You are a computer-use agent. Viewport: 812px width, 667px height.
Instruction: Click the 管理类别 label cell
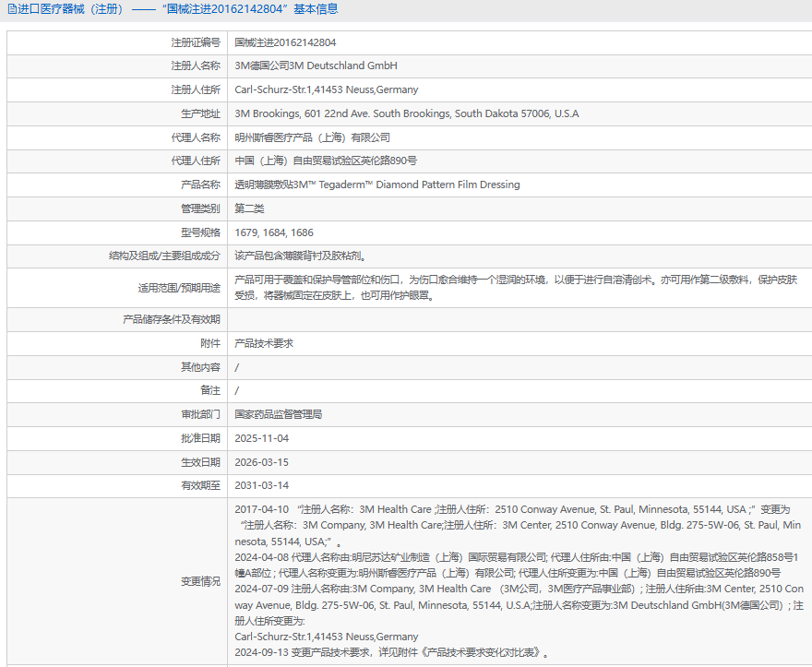pos(117,208)
